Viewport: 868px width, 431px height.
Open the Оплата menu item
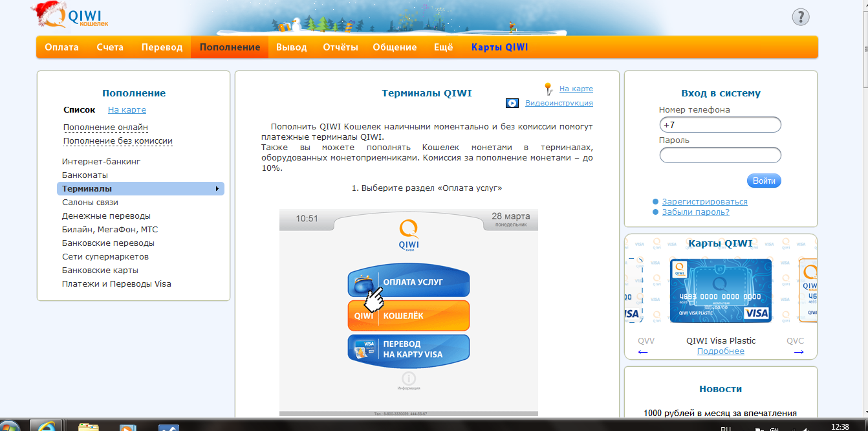(x=61, y=47)
